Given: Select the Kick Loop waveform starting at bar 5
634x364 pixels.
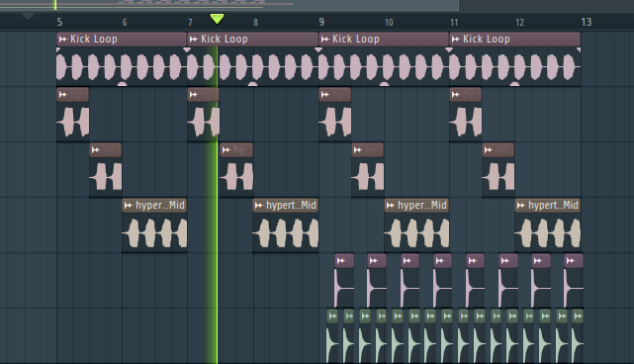Looking at the screenshot, I should click(122, 66).
